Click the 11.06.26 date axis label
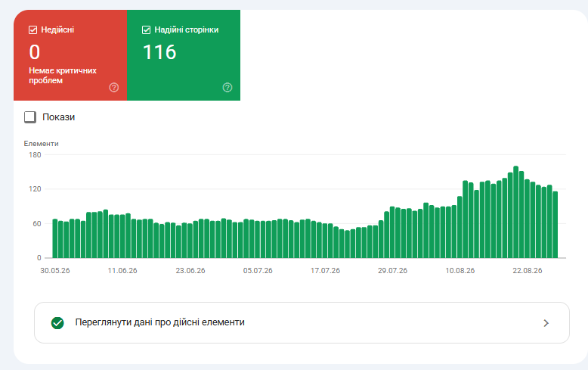The image size is (588, 370). coord(122,271)
